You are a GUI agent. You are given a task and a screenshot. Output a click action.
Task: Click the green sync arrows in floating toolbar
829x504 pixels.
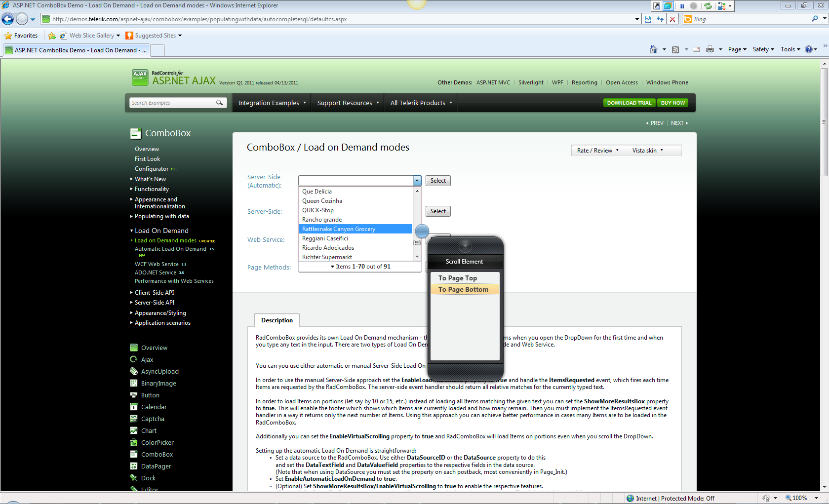(x=708, y=6)
